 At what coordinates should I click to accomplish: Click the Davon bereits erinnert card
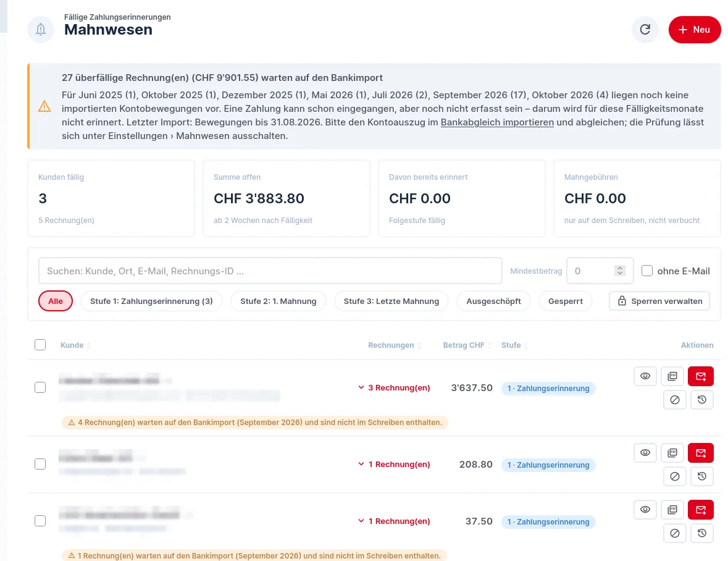[x=461, y=198]
